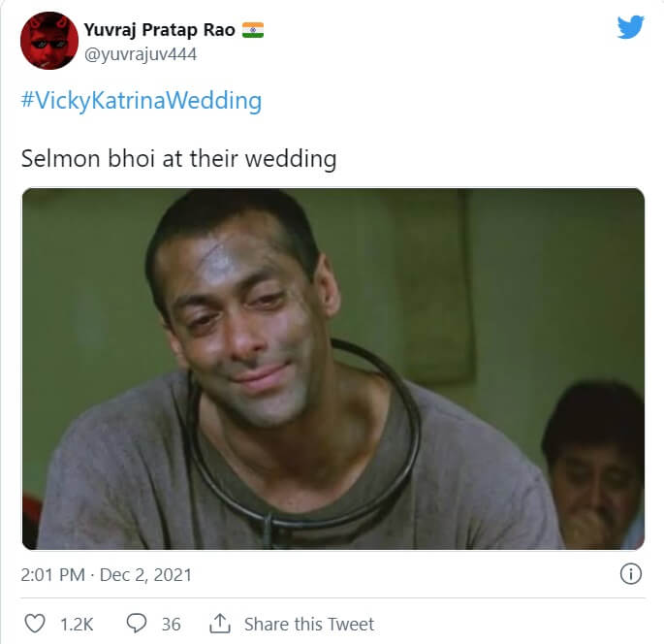The image size is (664, 644).
Task: Open the #VickyKatrinaWedding hashtag
Action: [x=142, y=101]
